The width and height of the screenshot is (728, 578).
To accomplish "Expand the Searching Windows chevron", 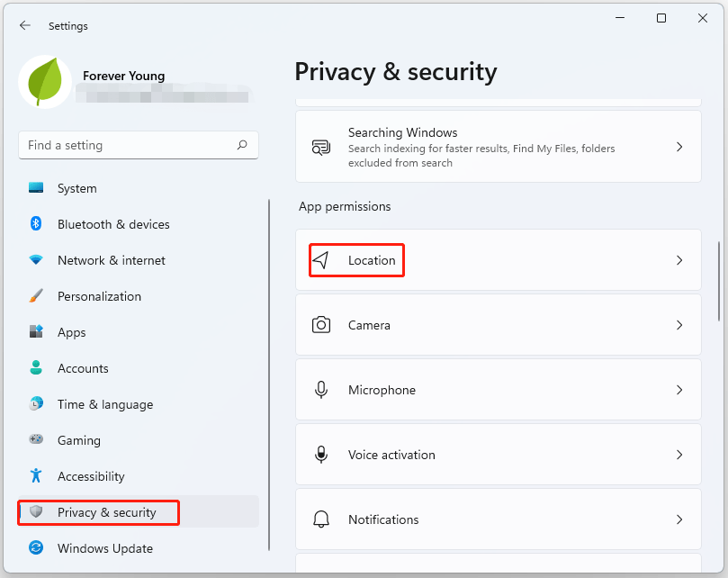I will 679,147.
